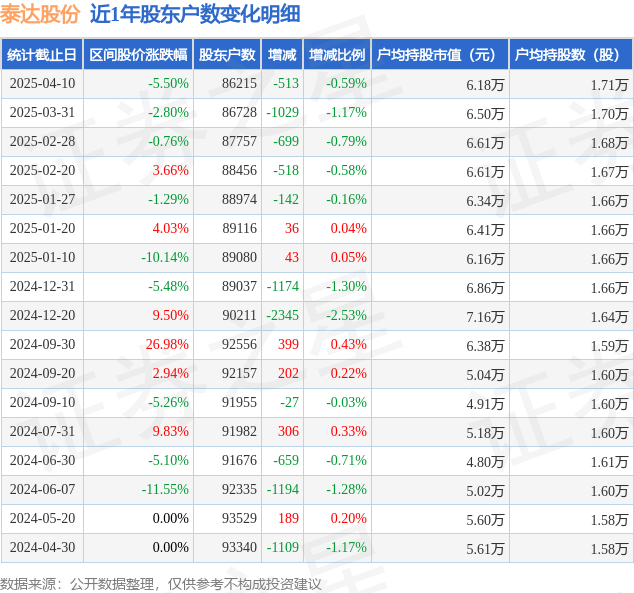Click the 统计截止日 column header
This screenshot has height=593, width=634.
(42, 55)
